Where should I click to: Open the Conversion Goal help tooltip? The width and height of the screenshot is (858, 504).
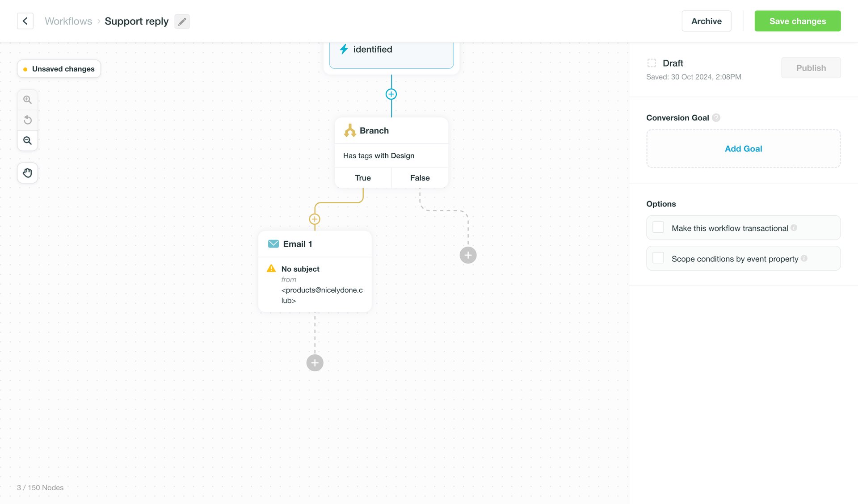tap(716, 118)
